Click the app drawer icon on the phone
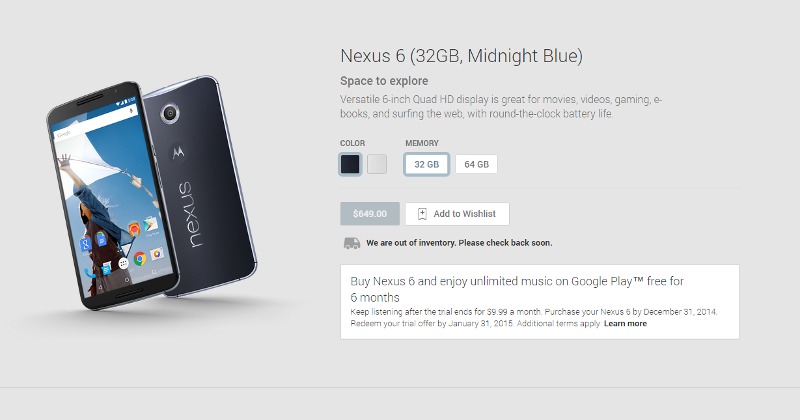The height and width of the screenshot is (420, 800). point(123,263)
